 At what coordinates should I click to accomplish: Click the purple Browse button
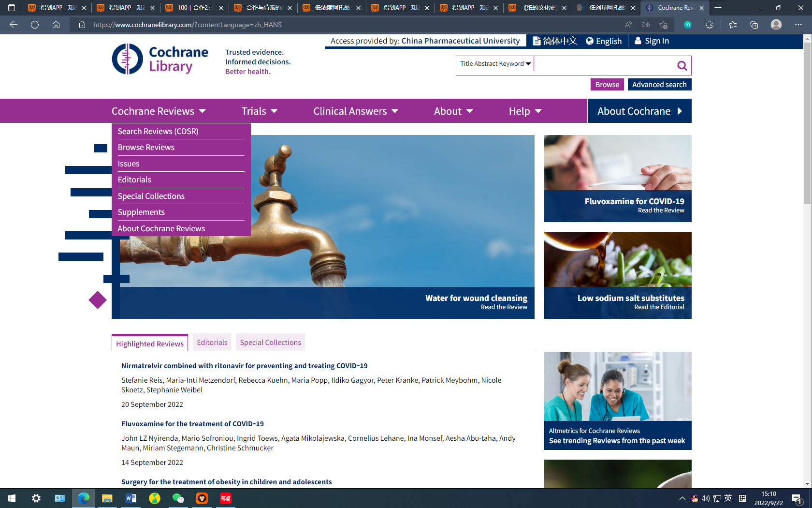(607, 85)
